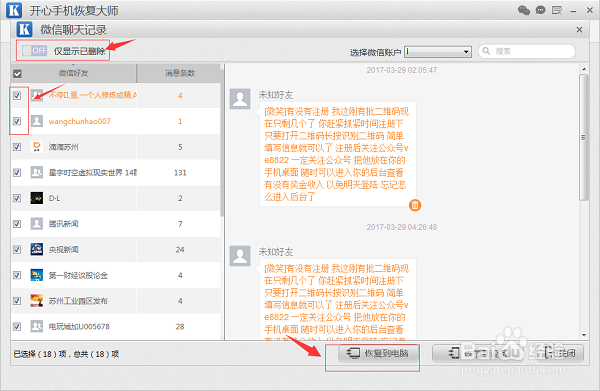
Task: Uncheck the wangchunhao007 checkbox
Action: 17,121
